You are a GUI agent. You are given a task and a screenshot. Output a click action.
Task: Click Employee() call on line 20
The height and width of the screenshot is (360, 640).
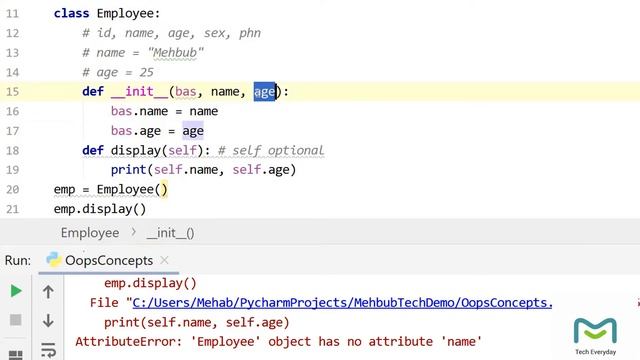(132, 189)
